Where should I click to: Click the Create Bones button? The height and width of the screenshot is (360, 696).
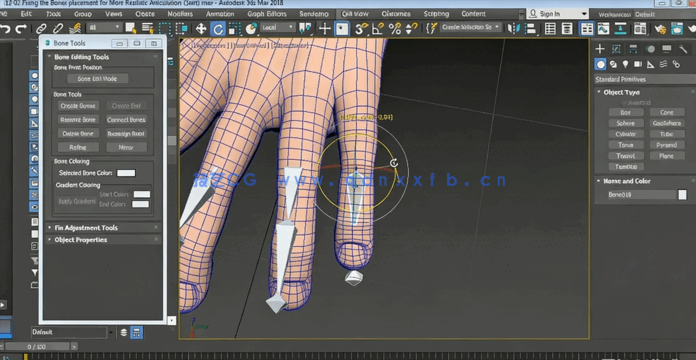(x=78, y=106)
